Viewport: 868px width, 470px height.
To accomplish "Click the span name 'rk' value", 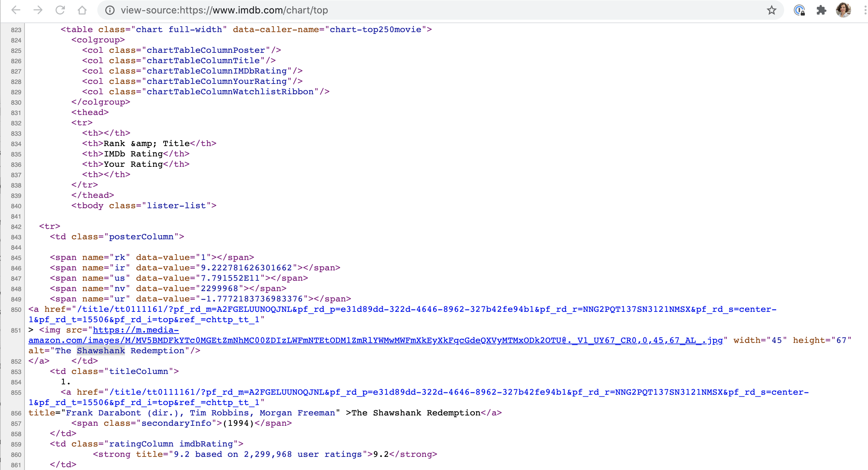I will (x=120, y=258).
